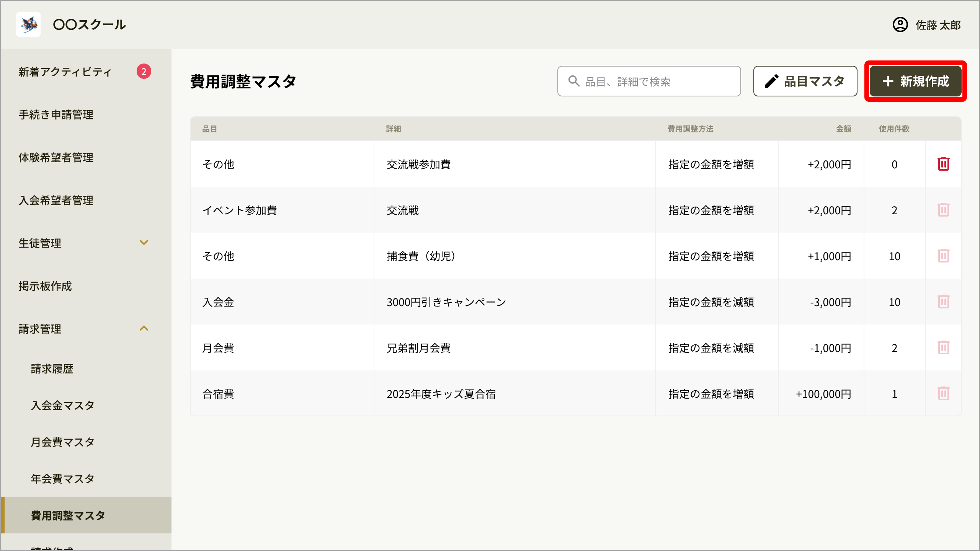Open 体験希望者管理 menu item
The image size is (980, 551).
tap(56, 158)
